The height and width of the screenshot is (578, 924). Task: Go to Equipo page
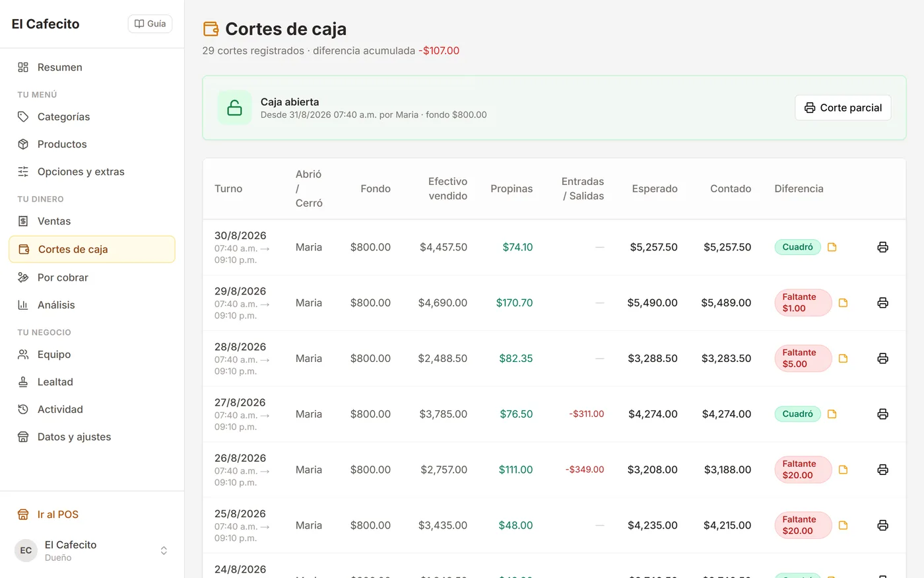92,355
